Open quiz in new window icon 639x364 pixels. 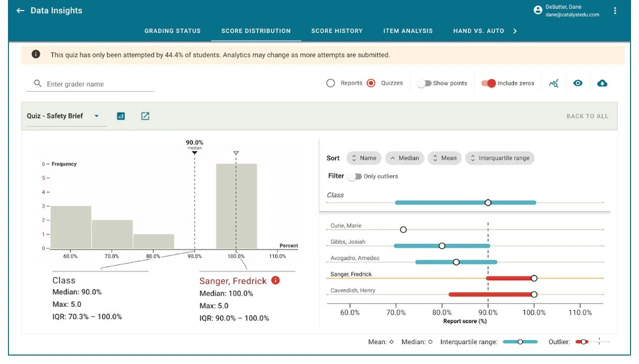pos(145,116)
